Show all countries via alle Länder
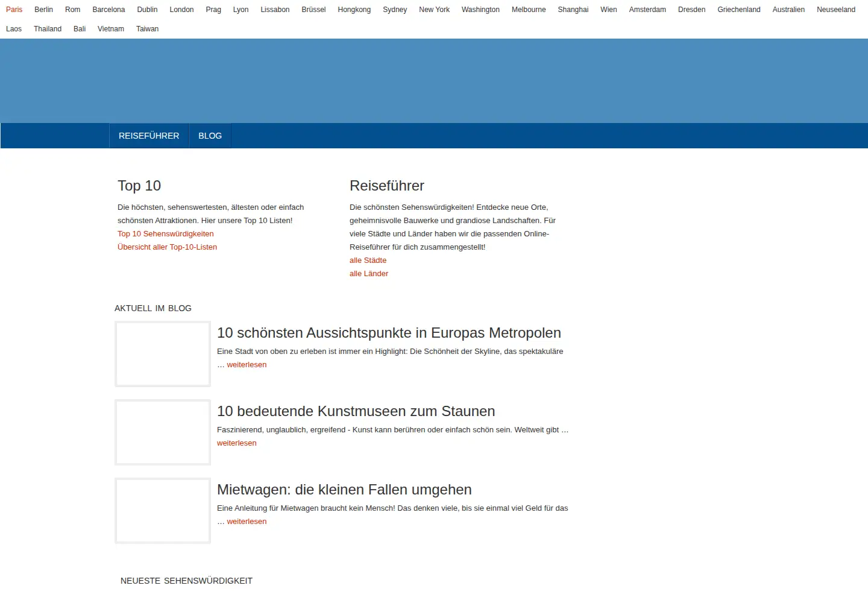868x603 pixels. pyautogui.click(x=369, y=274)
